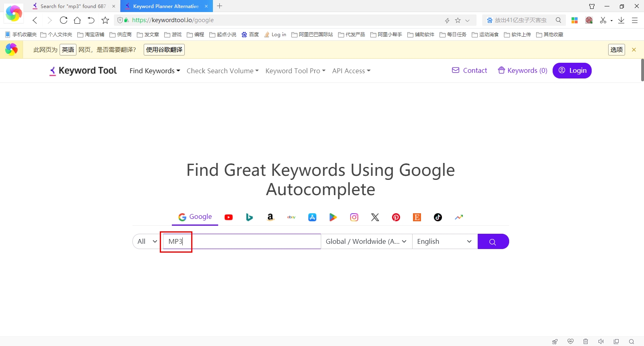Select the TikTok keyword source icon
This screenshot has width=644, height=346.
(x=438, y=217)
